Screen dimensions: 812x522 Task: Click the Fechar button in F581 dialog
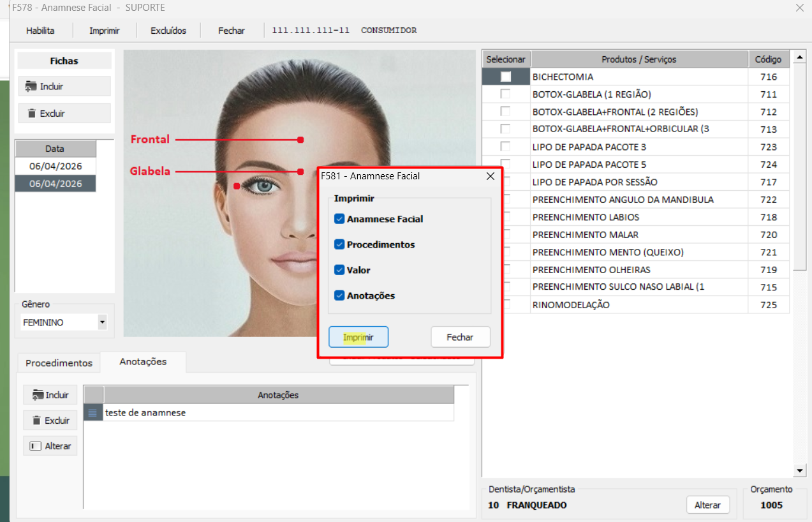pos(460,337)
